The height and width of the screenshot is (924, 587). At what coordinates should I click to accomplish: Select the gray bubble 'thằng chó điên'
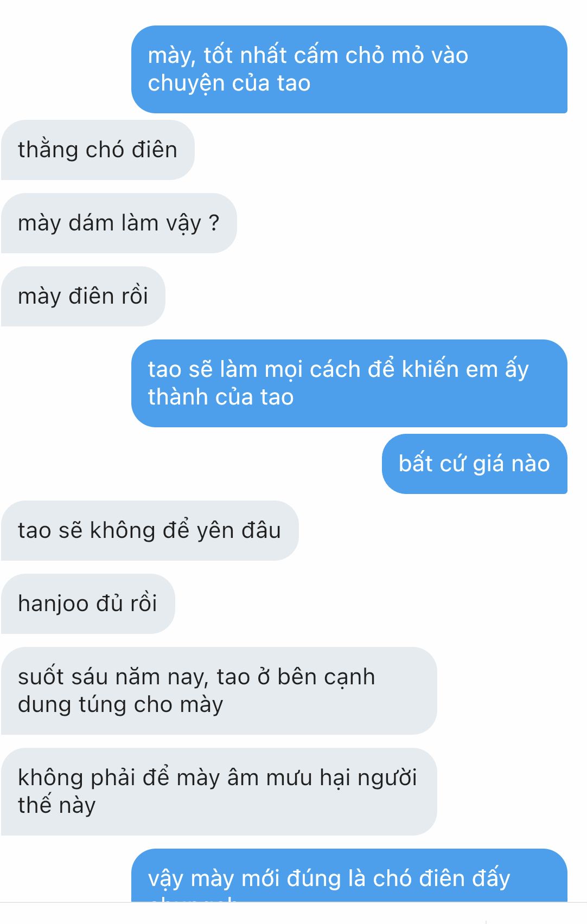coord(98,150)
